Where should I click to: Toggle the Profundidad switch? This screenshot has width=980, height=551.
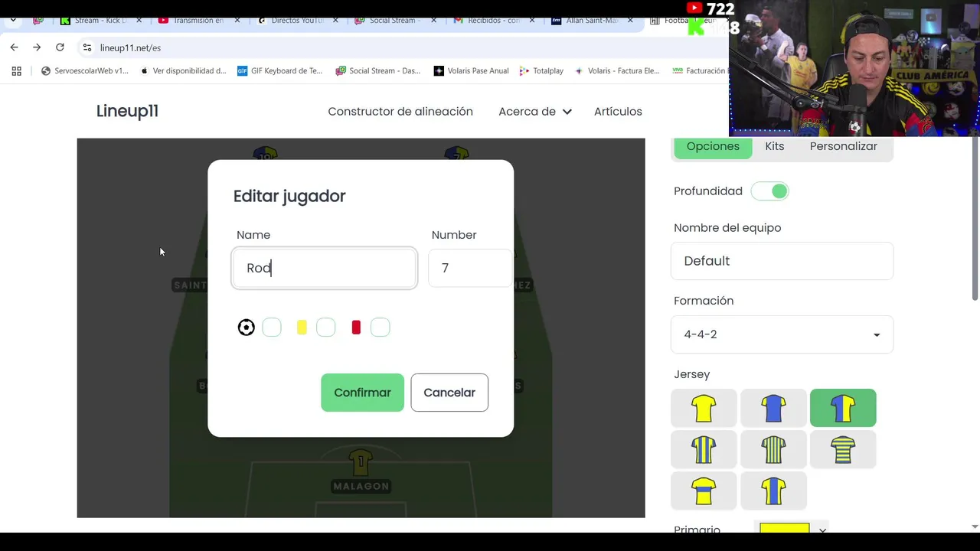coord(769,191)
